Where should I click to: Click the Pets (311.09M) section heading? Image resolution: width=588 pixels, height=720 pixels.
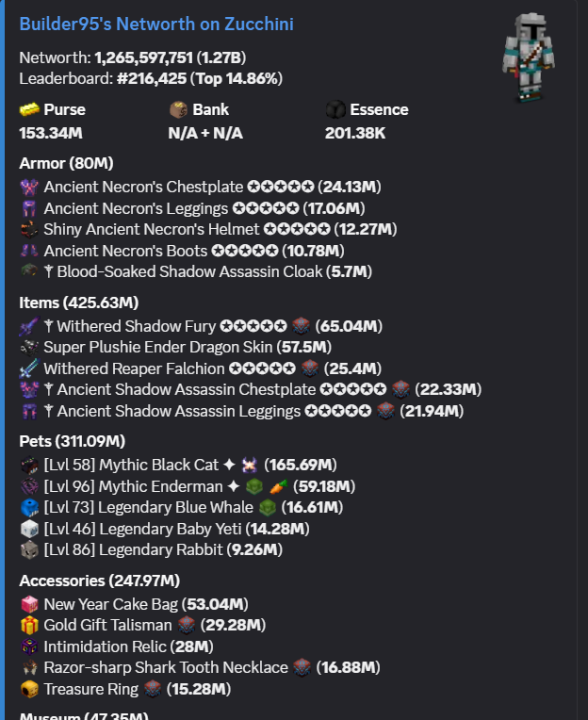(72, 441)
